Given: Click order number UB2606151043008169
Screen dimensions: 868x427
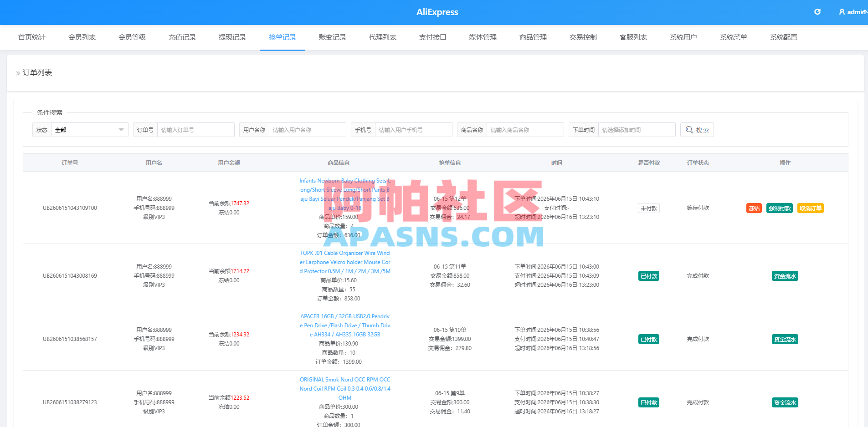Looking at the screenshot, I should click(70, 276).
